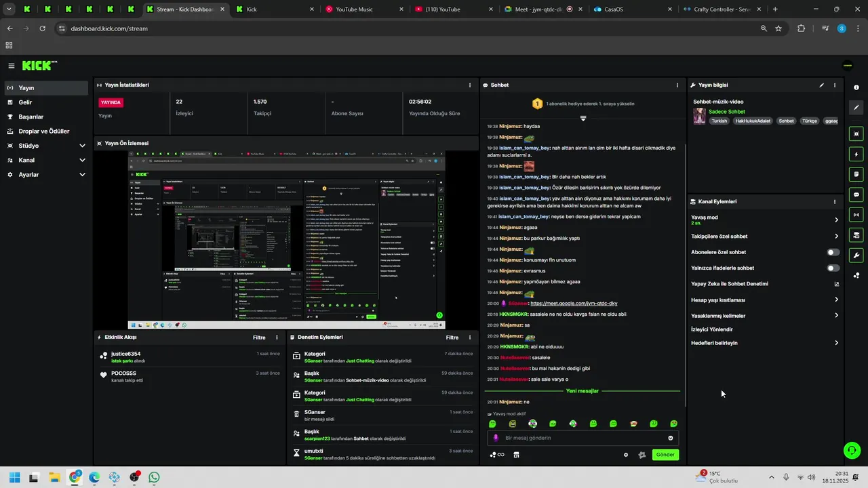The width and height of the screenshot is (868, 488).
Task: Focus the Bir mesaj gönderin input
Action: click(583, 438)
